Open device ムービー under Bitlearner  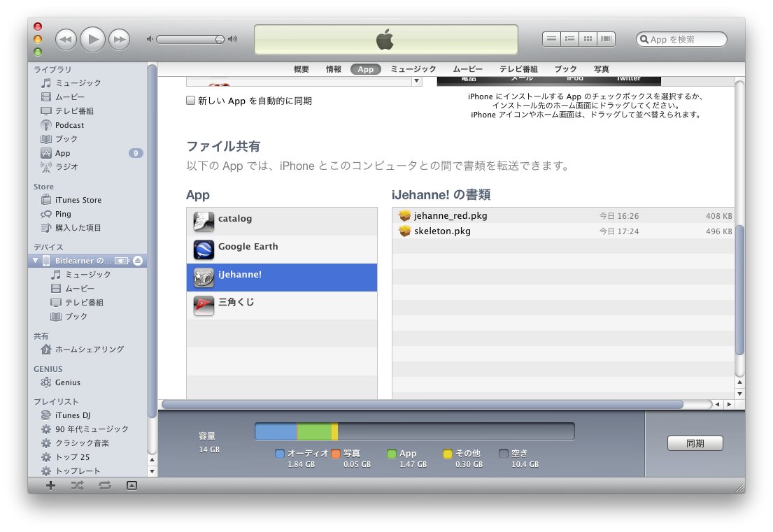(79, 288)
